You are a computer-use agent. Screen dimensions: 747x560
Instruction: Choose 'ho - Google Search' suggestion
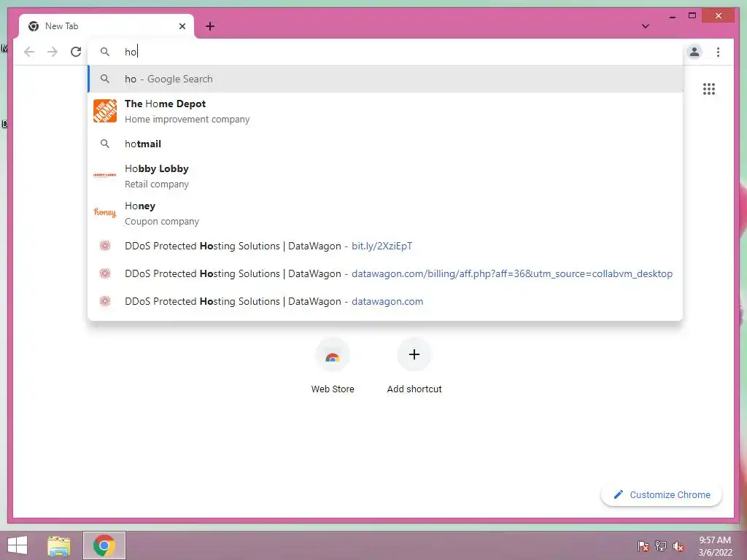click(x=385, y=79)
